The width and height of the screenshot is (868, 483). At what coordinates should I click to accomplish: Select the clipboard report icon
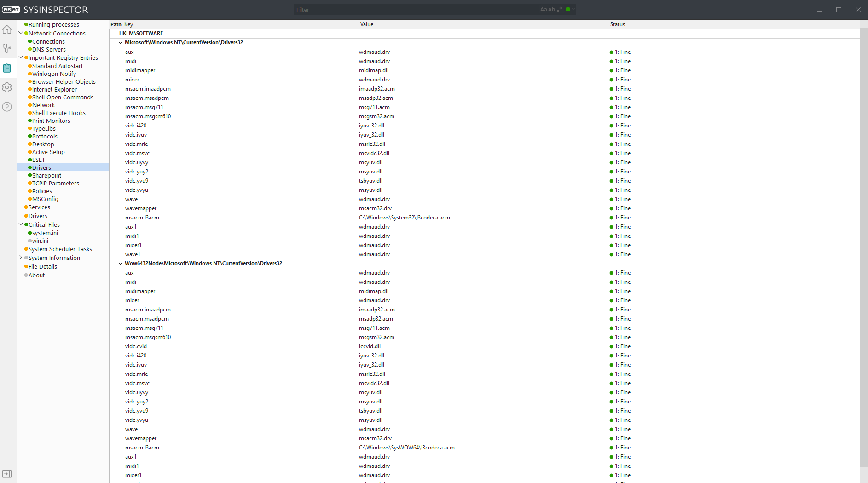[x=7, y=68]
